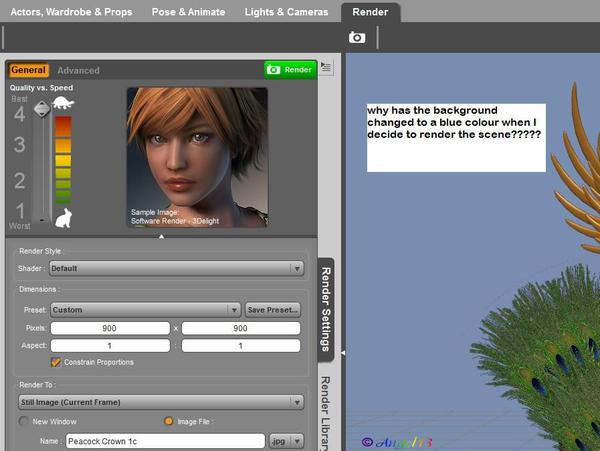
Task: Open the Pose & Animate tab
Action: click(188, 12)
